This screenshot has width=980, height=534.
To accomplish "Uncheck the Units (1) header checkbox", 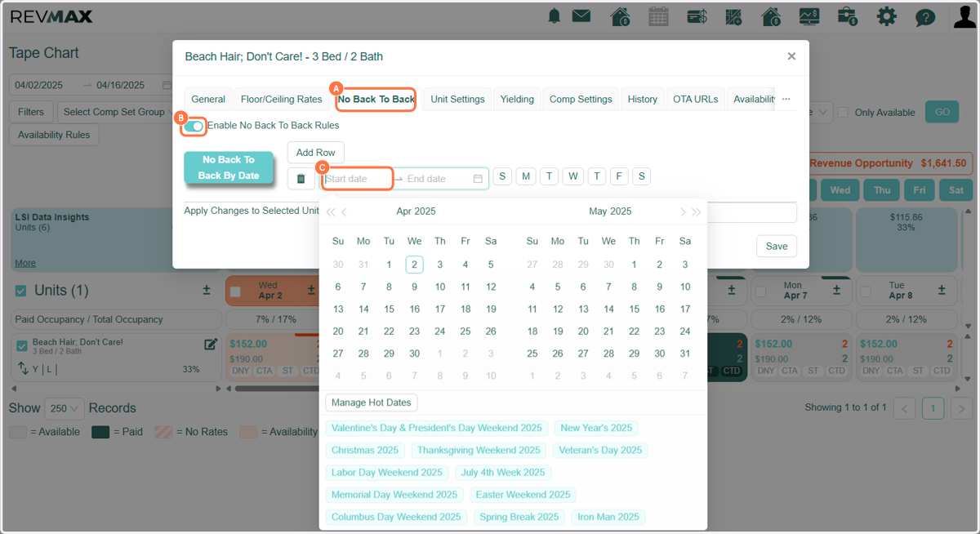I will 22,291.
